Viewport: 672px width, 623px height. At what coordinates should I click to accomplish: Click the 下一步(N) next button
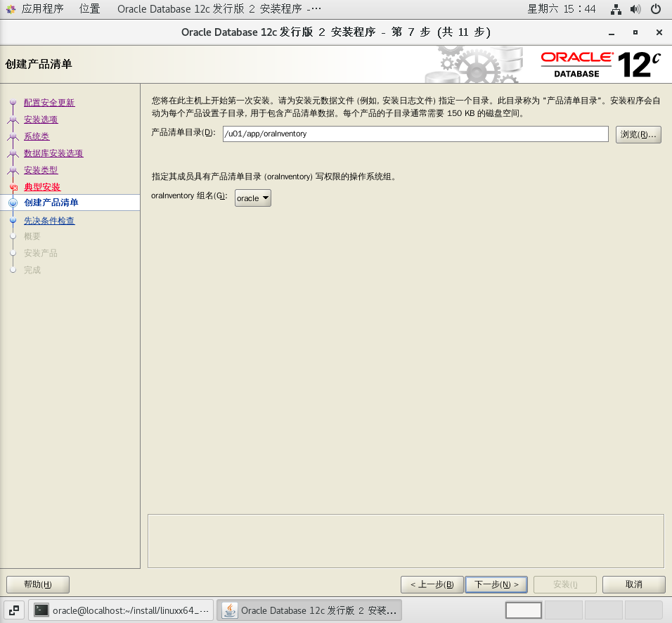[496, 584]
